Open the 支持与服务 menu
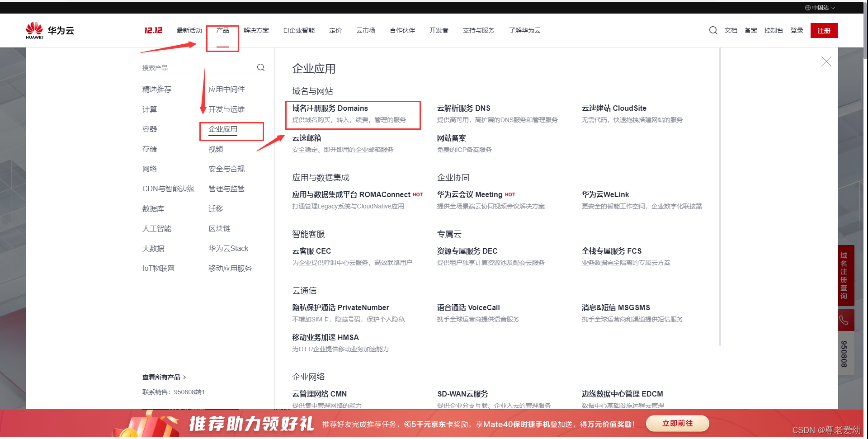This screenshot has width=868, height=439. pyautogui.click(x=479, y=30)
